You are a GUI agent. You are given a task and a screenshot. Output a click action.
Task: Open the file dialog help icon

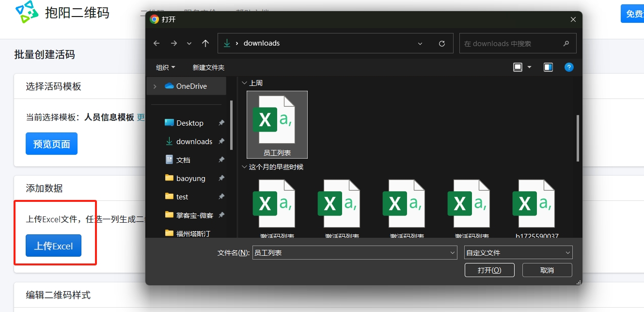pyautogui.click(x=569, y=67)
